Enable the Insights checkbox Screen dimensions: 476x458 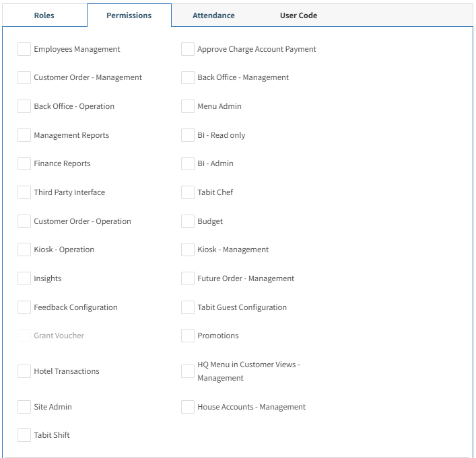(24, 278)
